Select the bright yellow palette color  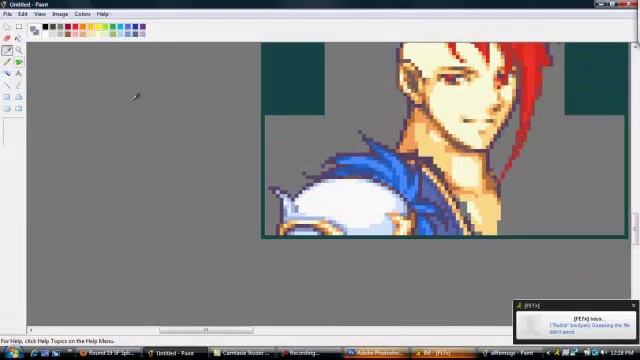point(98,27)
